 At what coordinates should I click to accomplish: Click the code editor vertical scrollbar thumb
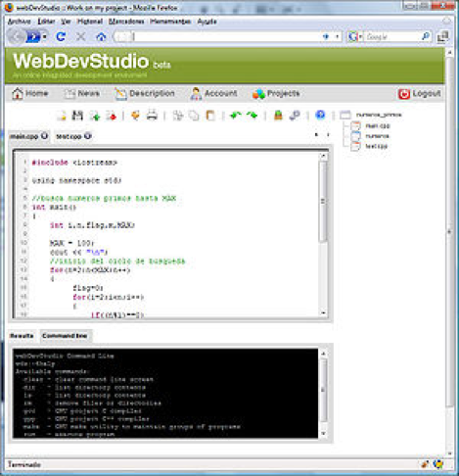[323, 202]
